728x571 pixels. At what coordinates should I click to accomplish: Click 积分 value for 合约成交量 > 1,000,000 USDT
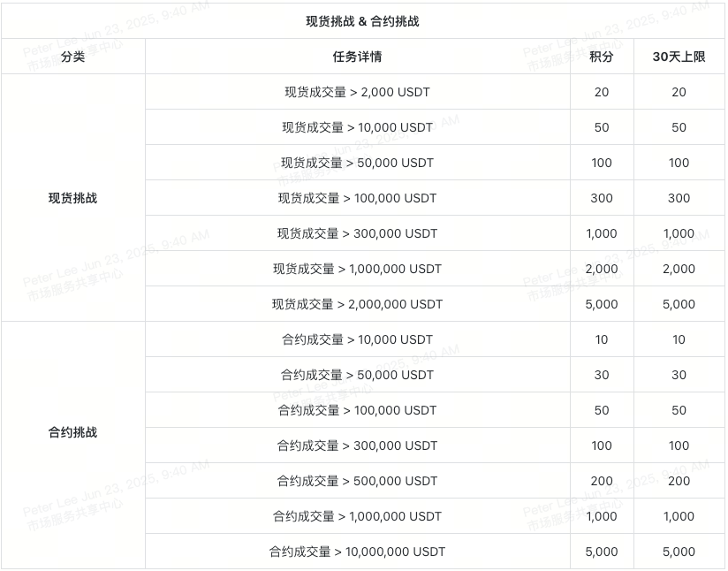tap(602, 516)
